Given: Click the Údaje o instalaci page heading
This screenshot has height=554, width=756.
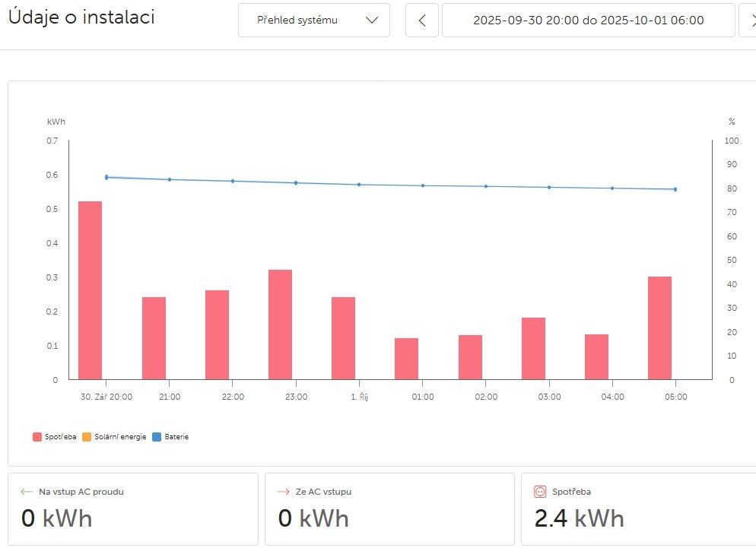Looking at the screenshot, I should point(81,17).
